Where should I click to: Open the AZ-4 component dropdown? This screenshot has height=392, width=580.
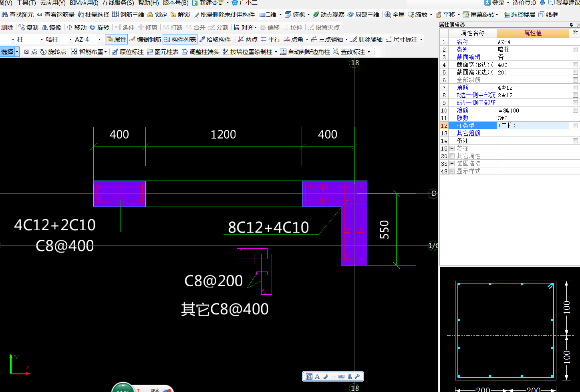pyautogui.click(x=99, y=39)
